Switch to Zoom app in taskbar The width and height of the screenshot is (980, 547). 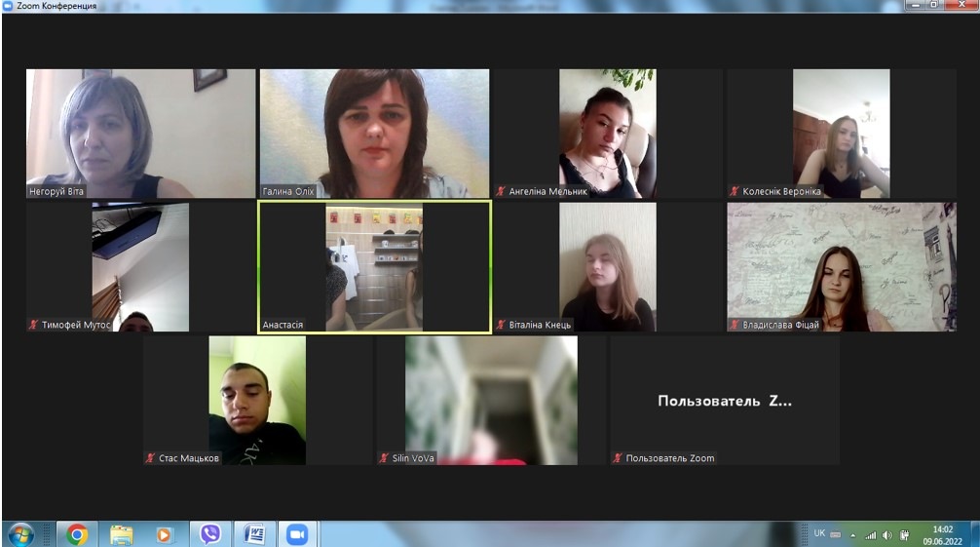click(297, 535)
